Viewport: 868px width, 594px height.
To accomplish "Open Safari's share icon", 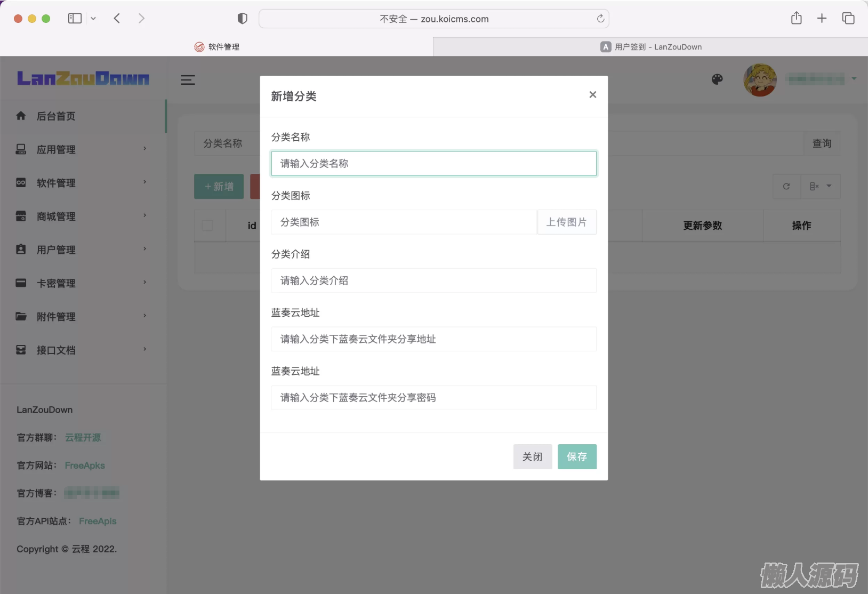I will click(796, 19).
